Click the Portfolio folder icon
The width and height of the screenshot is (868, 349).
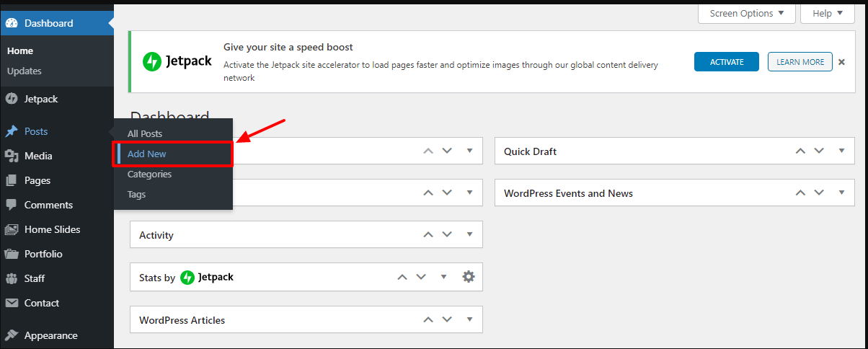tap(12, 254)
